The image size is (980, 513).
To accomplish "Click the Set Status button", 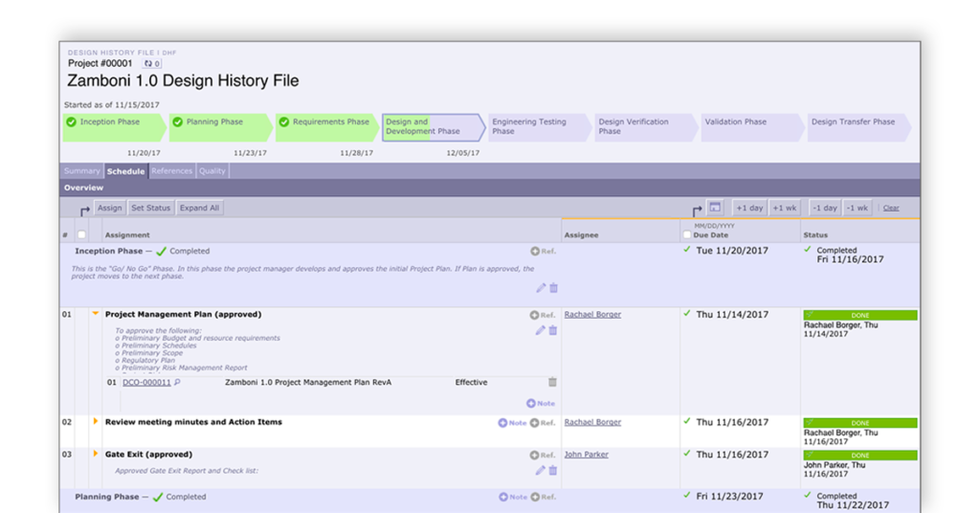I will pyautogui.click(x=150, y=208).
